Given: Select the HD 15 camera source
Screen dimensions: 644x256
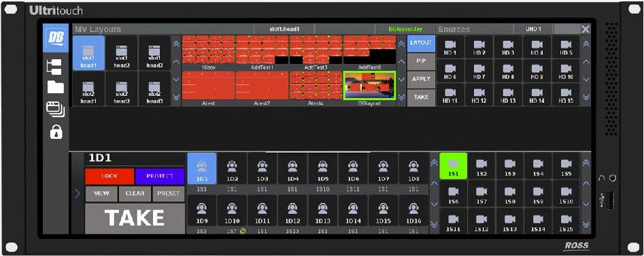Looking at the screenshot, I should [x=566, y=95].
